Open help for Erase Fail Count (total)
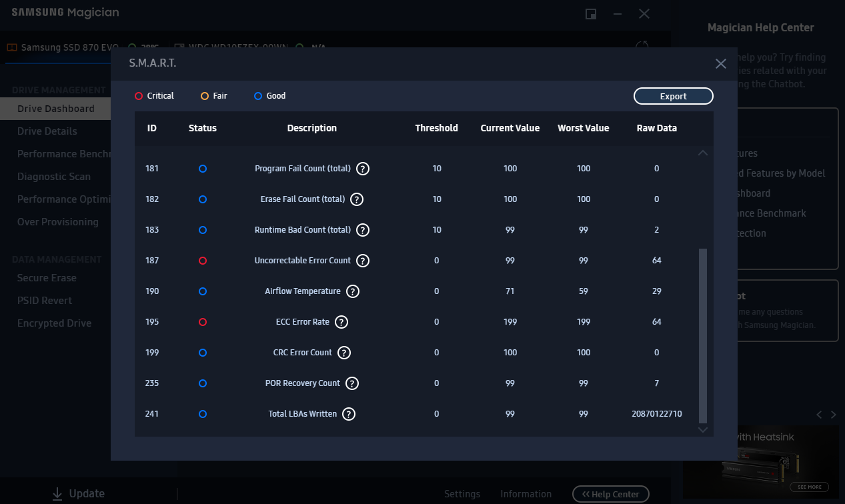The width and height of the screenshot is (845, 504). pos(357,199)
